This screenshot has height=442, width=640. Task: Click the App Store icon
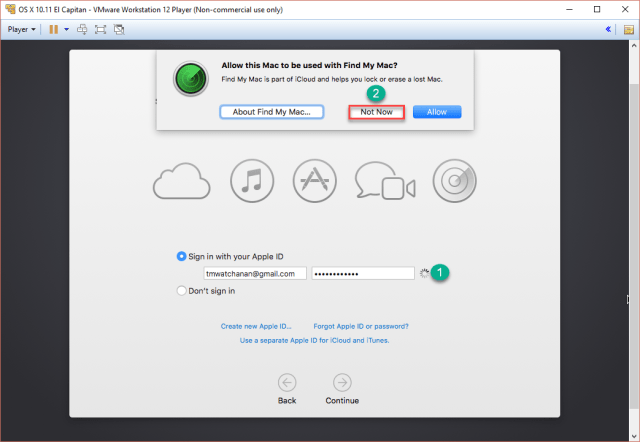[x=315, y=181]
